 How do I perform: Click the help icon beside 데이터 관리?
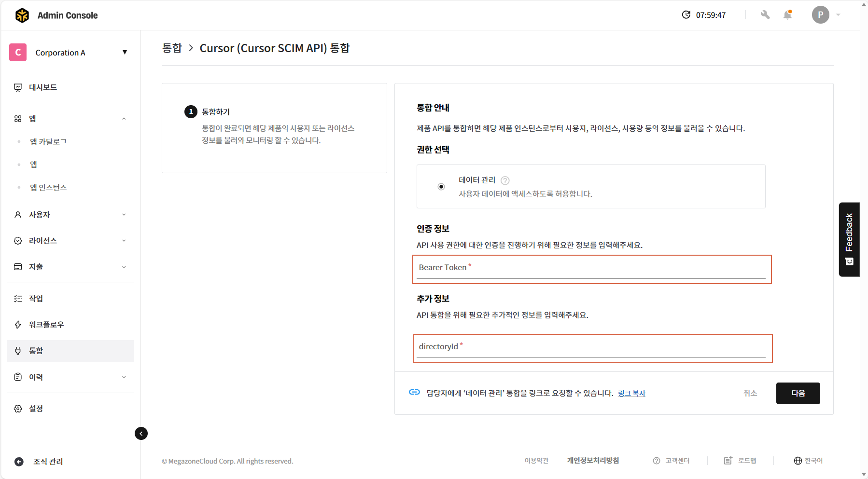(x=505, y=180)
